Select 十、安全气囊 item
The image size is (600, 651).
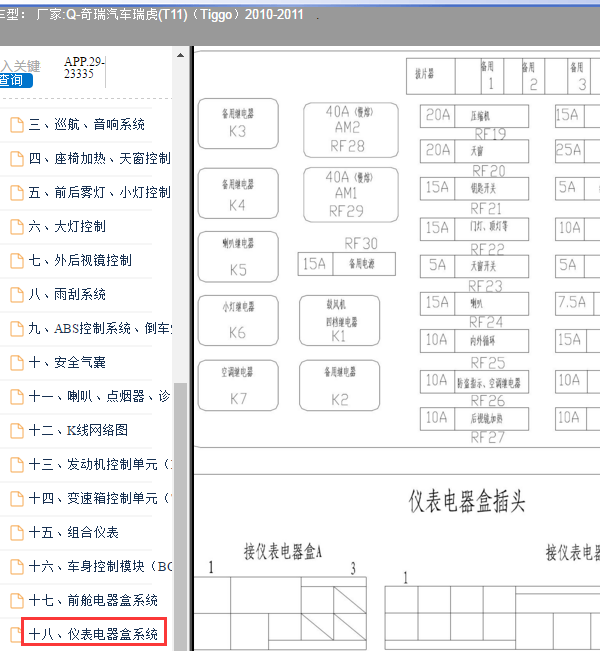pos(67,362)
